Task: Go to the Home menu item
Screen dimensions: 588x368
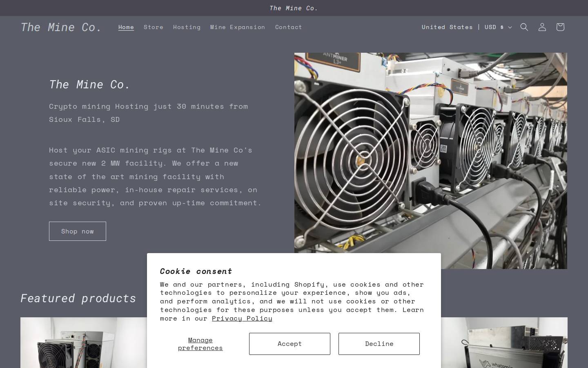Action: (x=126, y=27)
